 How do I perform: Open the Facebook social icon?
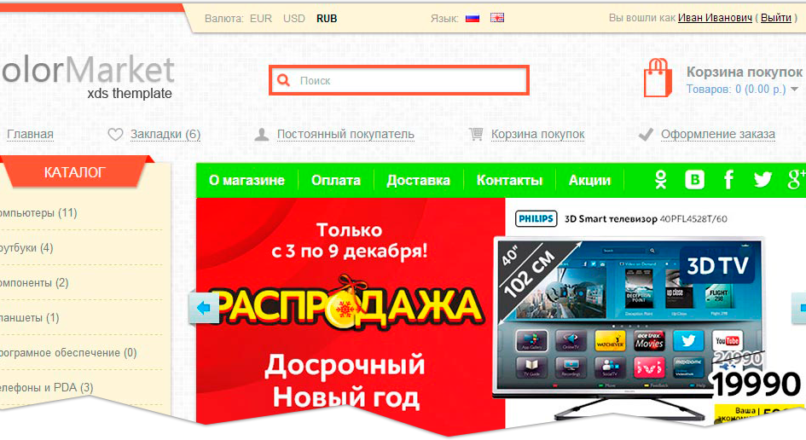click(x=728, y=180)
